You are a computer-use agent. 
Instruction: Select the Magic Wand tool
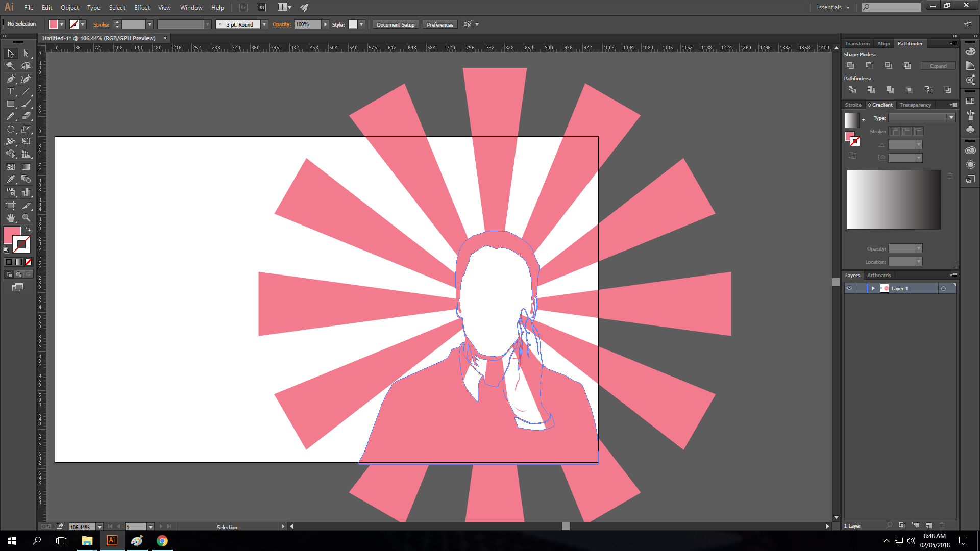tap(11, 66)
